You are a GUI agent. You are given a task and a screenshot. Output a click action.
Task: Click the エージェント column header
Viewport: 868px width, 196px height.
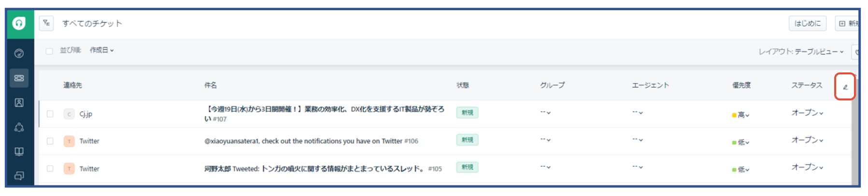click(650, 85)
